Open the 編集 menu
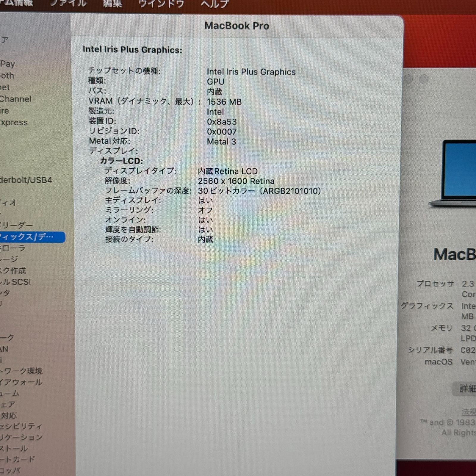The width and height of the screenshot is (476, 476). pos(112,3)
